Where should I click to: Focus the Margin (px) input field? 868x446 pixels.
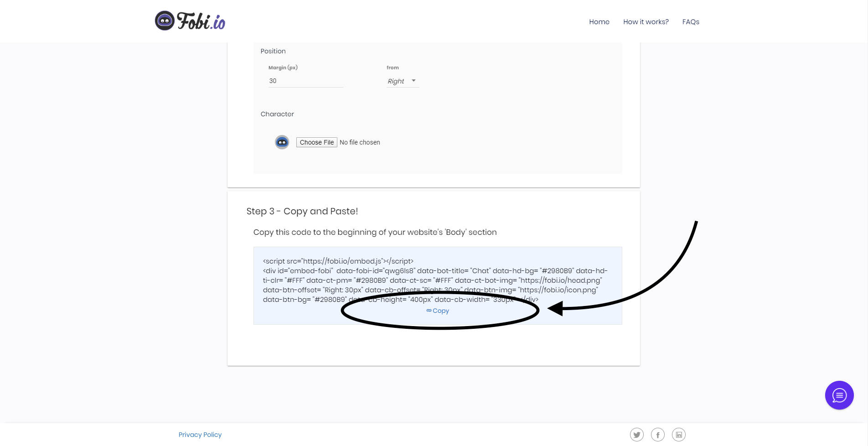point(305,81)
